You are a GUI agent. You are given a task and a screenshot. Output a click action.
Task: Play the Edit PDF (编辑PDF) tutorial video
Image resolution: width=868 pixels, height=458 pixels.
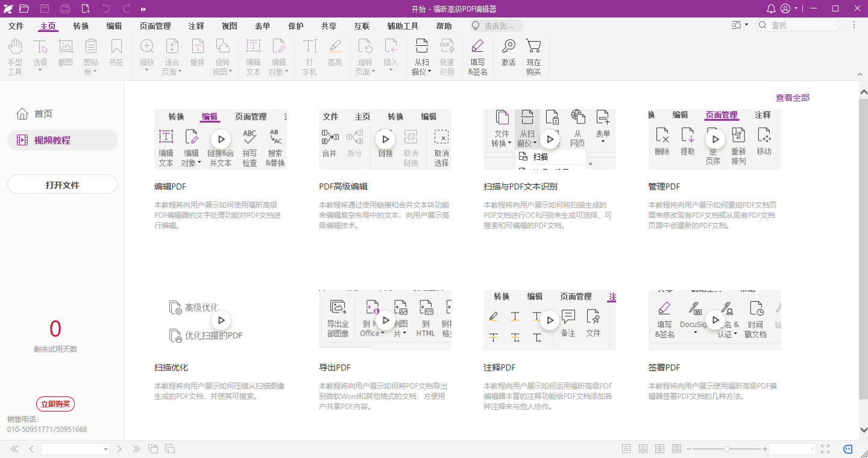pos(221,139)
